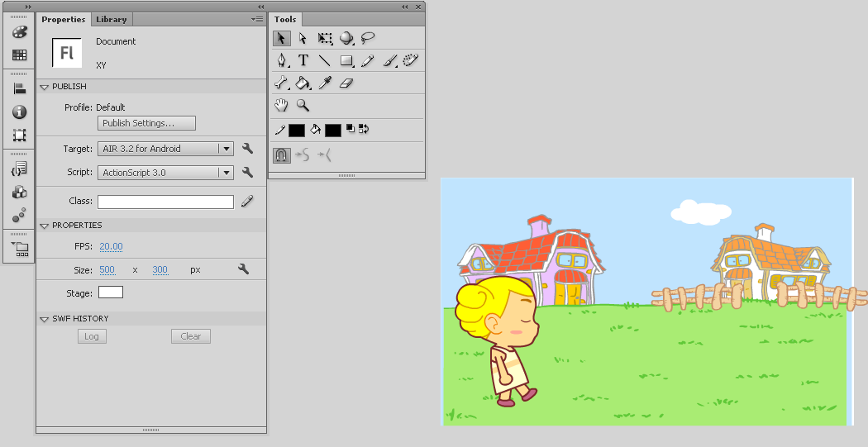868x447 pixels.
Task: Select the Rectangle tool
Action: click(346, 60)
